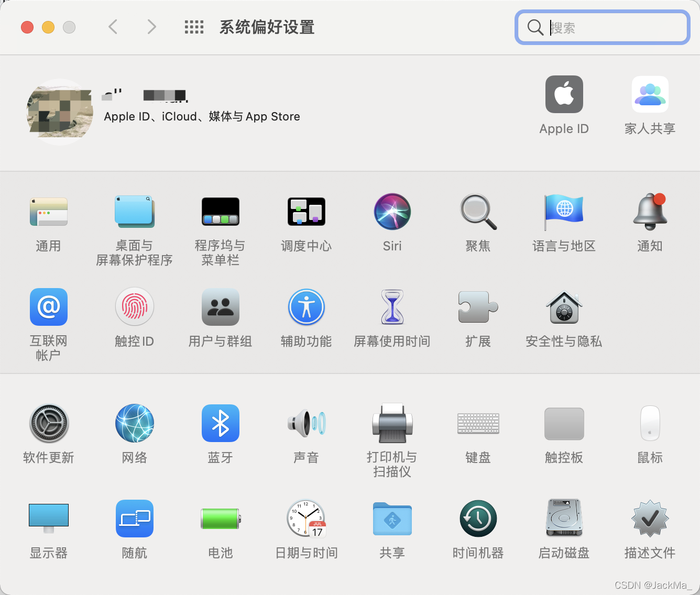
Task: Open the 聚焦 (Spotlight) preferences
Action: pos(478,212)
